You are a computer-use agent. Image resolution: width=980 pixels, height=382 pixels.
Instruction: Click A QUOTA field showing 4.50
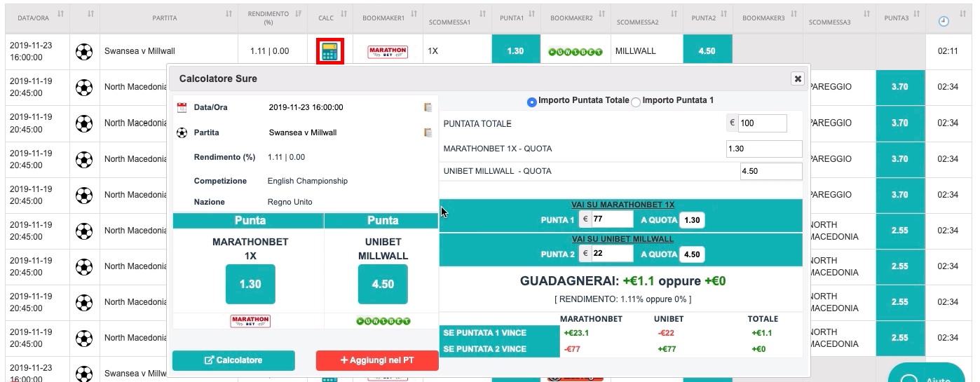[x=692, y=254]
